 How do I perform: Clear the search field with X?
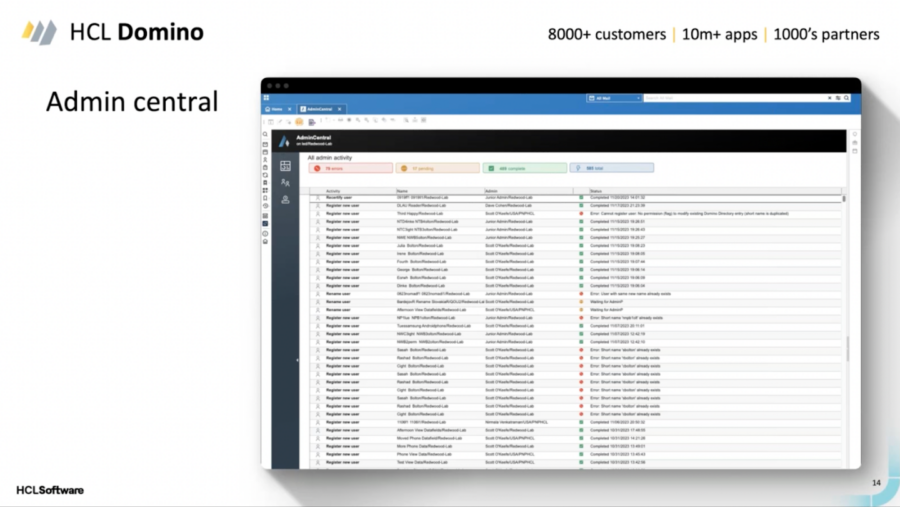(x=829, y=98)
